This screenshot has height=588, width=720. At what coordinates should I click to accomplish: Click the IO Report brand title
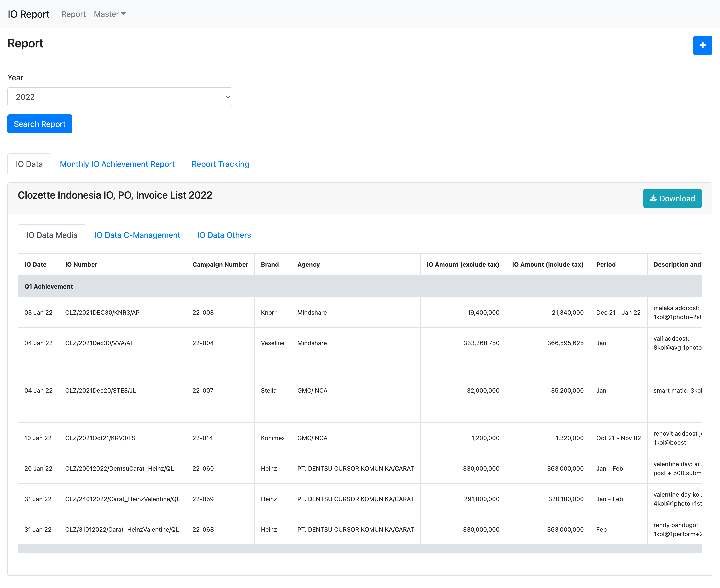[29, 14]
